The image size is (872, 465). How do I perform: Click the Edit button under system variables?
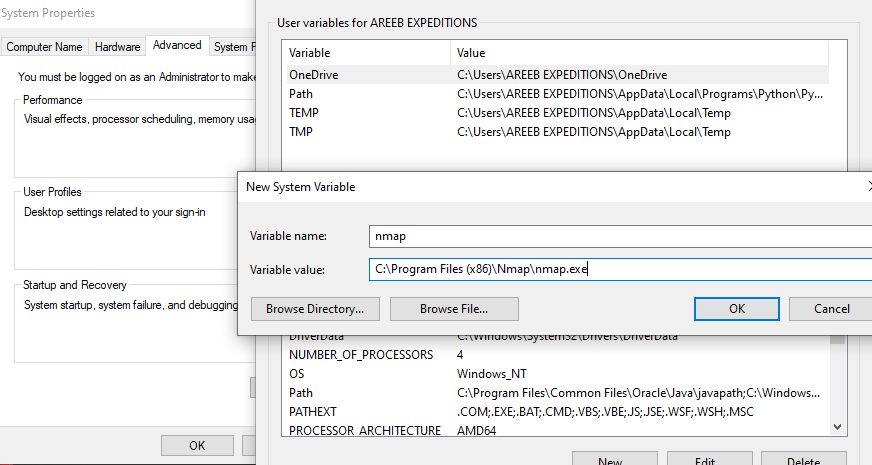[709, 458]
